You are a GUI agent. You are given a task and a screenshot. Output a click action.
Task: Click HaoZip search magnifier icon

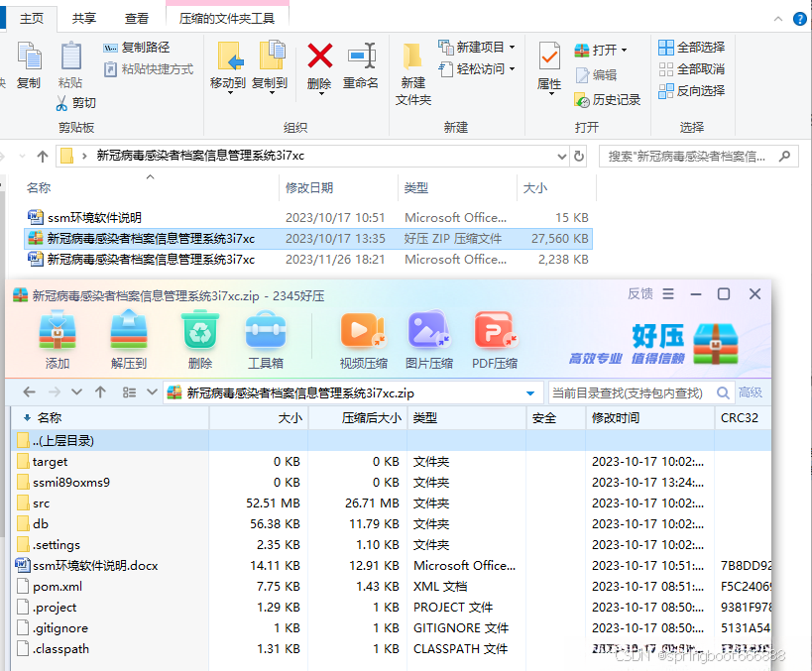(x=723, y=392)
